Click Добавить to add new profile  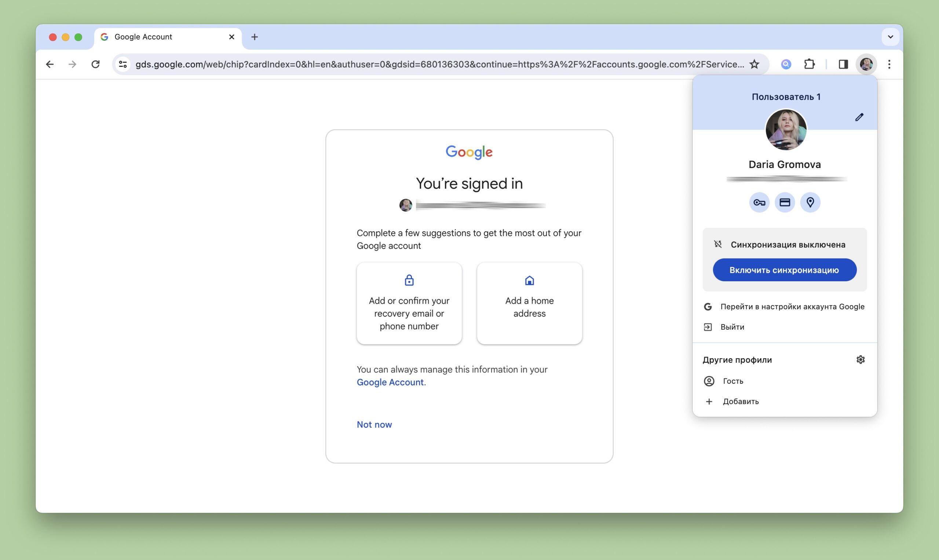click(741, 401)
